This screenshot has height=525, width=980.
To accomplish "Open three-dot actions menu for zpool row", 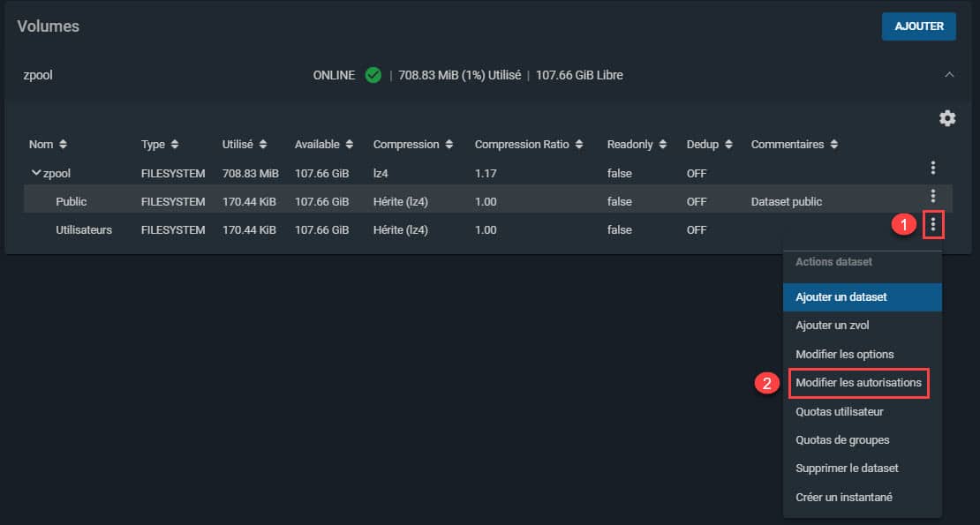I will (x=932, y=168).
